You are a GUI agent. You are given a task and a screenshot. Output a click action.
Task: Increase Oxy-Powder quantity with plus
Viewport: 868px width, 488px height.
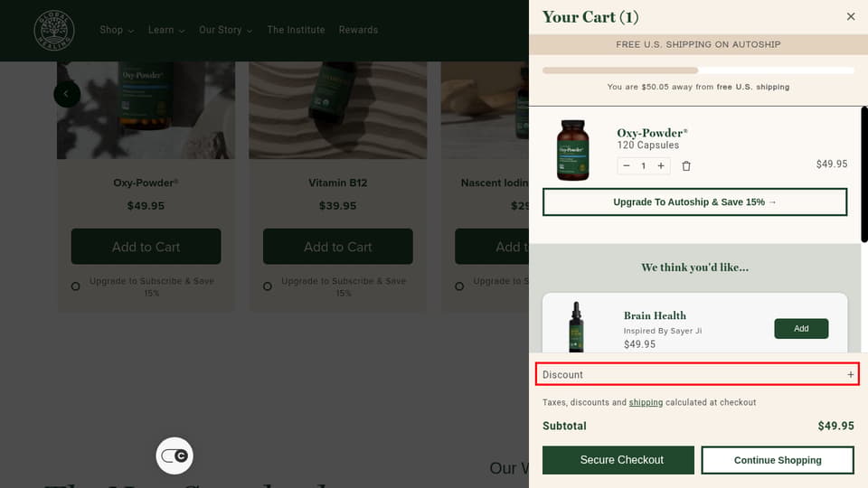661,165
